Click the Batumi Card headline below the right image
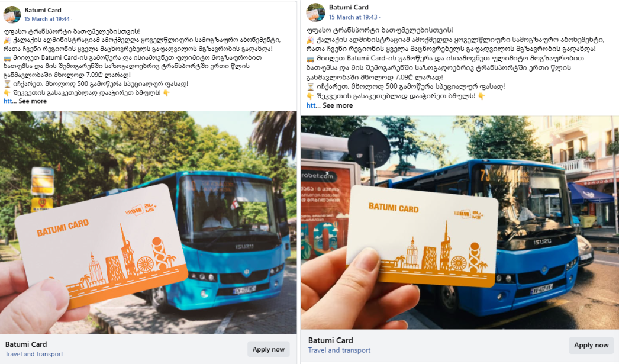Screen dimensions: 619x364 tap(330, 340)
